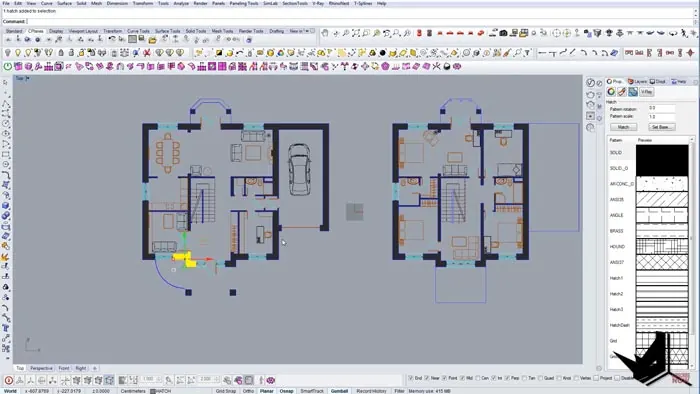Enable the Knot object snap checkbox
The image size is (700, 394).
tap(559, 378)
